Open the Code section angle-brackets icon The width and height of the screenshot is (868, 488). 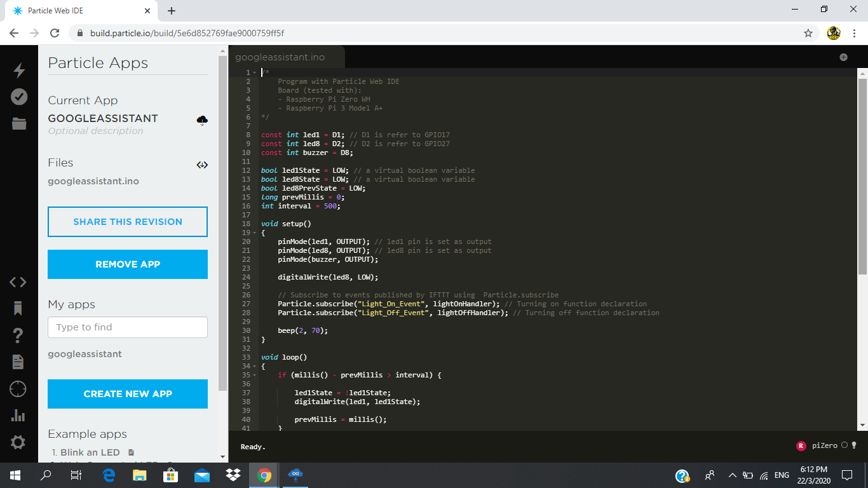tap(18, 282)
